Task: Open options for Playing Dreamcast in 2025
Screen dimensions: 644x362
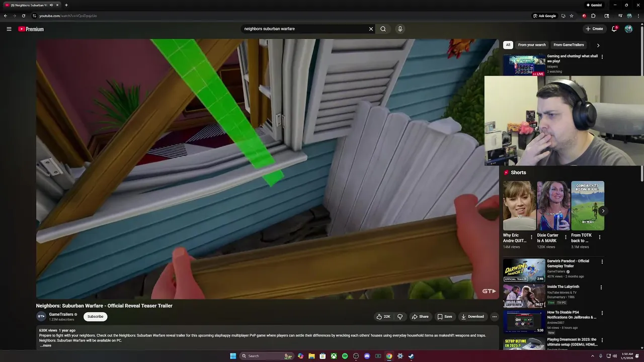Action: click(x=602, y=340)
